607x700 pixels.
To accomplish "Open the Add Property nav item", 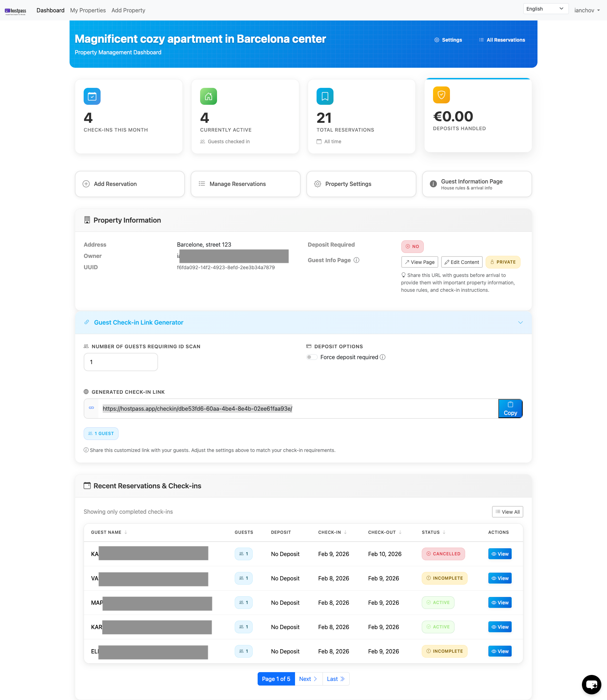I will (x=128, y=10).
